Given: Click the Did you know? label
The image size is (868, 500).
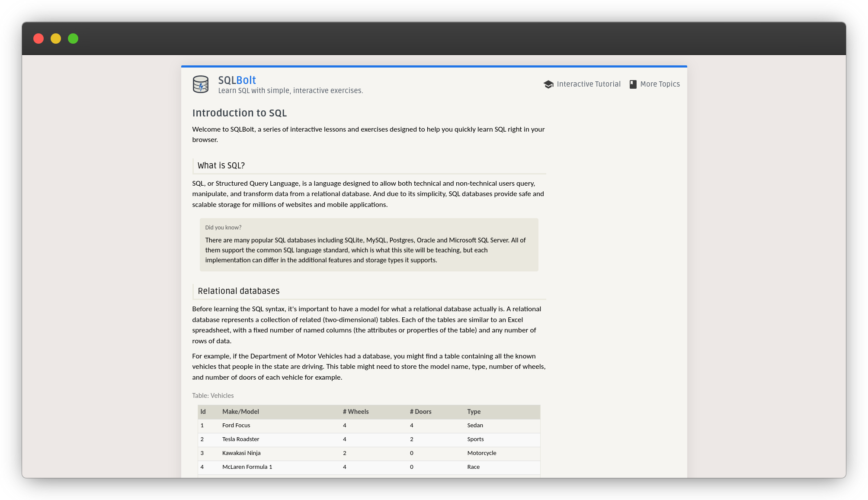Looking at the screenshot, I should (x=223, y=228).
